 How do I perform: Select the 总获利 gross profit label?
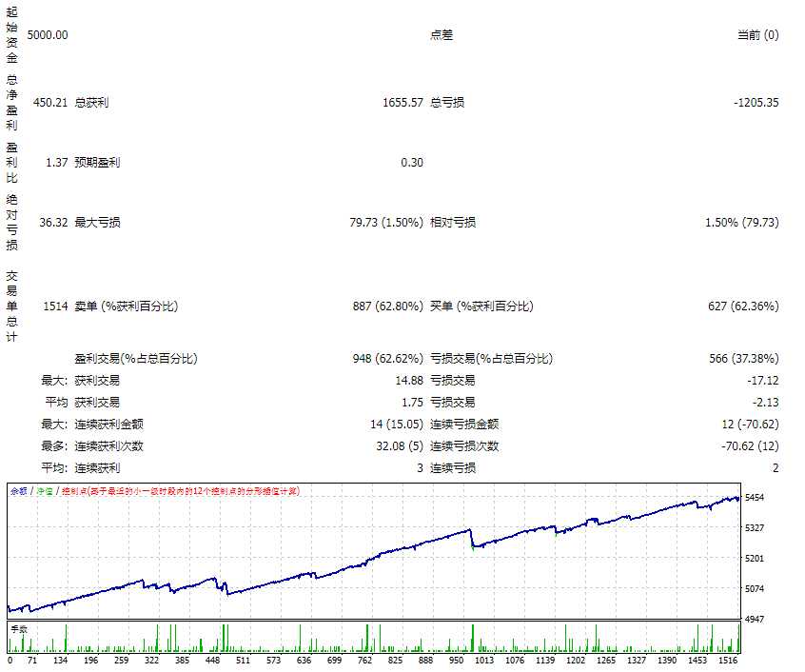pyautogui.click(x=91, y=102)
